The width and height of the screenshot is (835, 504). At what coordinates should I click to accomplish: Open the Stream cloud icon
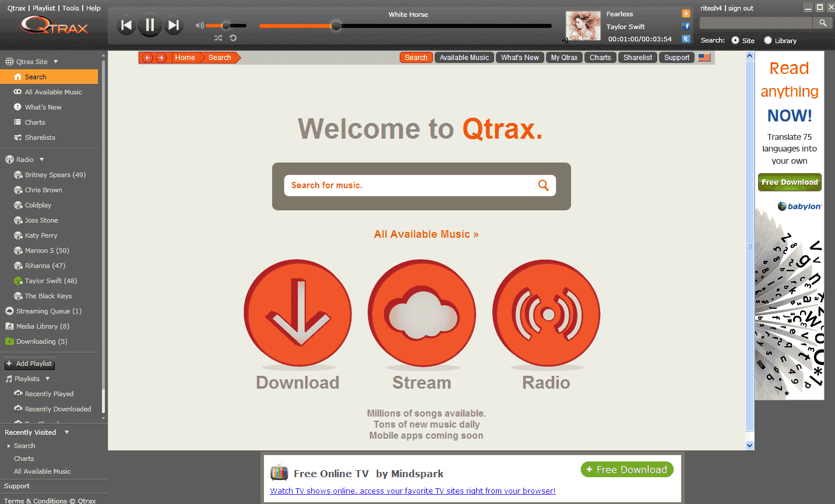coord(421,313)
